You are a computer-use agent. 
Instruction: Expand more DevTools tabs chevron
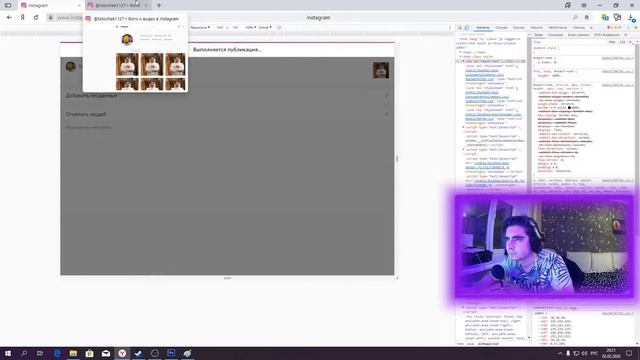(591, 27)
